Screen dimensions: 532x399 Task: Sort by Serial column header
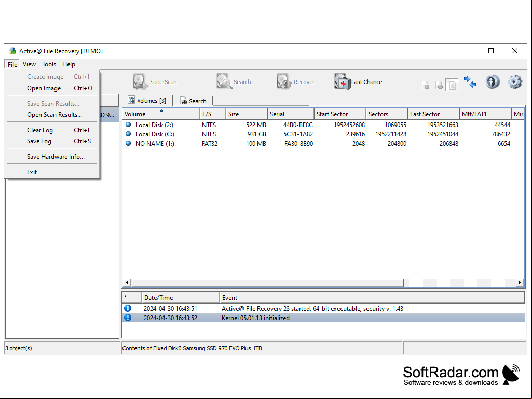tap(291, 114)
